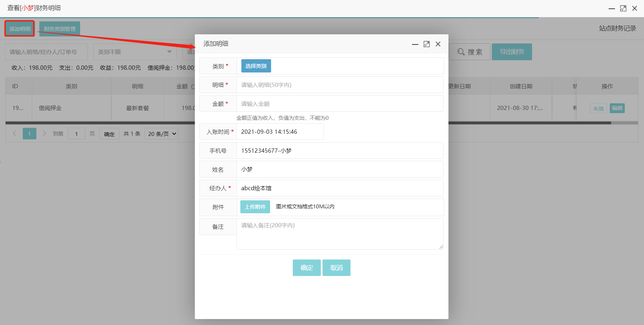Screen dimensions: 644x325
Task: Expand the 类别不限 dropdown
Action: (135, 52)
